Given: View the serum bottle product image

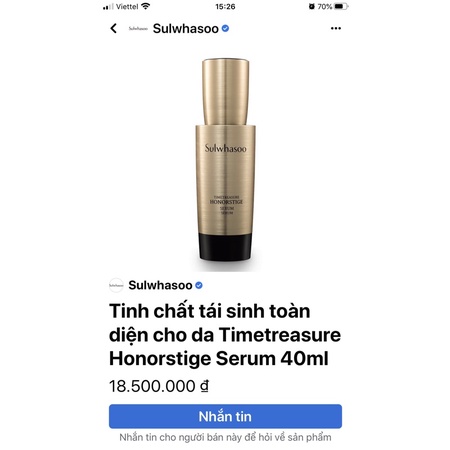Looking at the screenshot, I should click(225, 162).
